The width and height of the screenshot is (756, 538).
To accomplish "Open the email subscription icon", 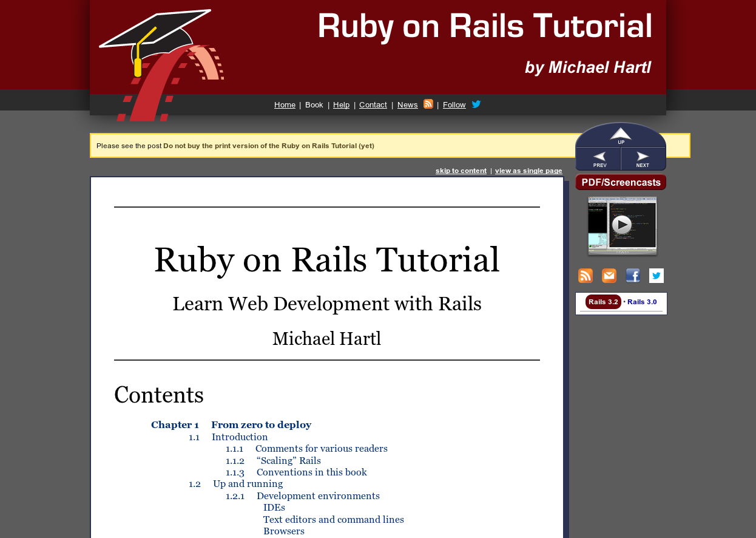I will 609,276.
